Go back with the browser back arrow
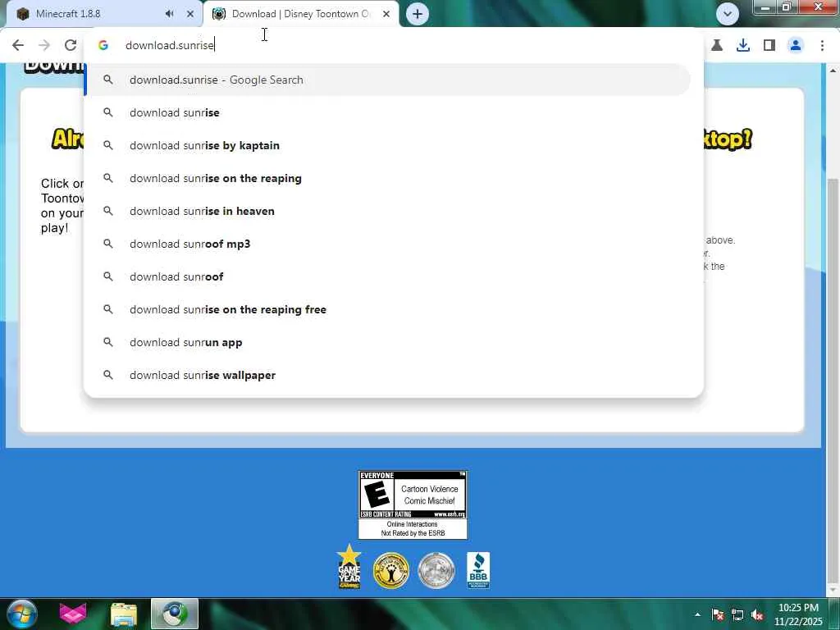840x630 pixels. [x=18, y=45]
